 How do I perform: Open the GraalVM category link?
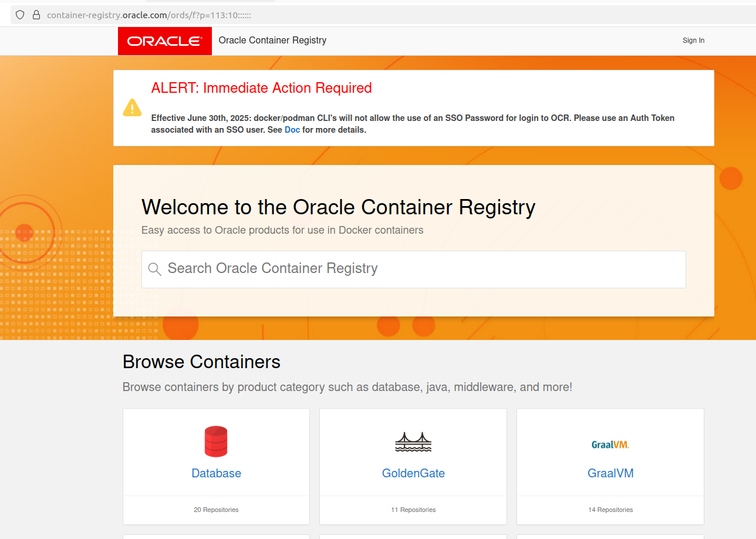point(610,473)
